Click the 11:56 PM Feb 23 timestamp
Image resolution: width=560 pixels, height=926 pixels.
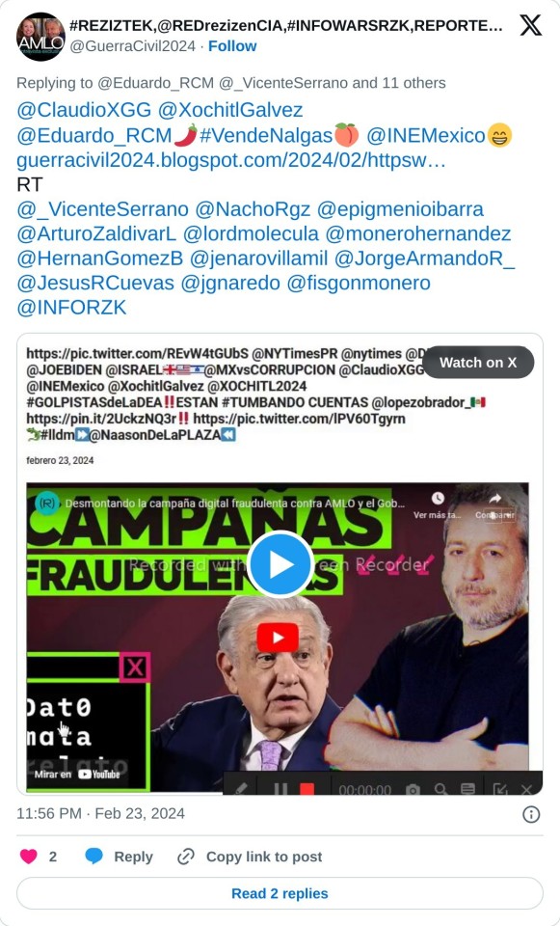coord(100,813)
